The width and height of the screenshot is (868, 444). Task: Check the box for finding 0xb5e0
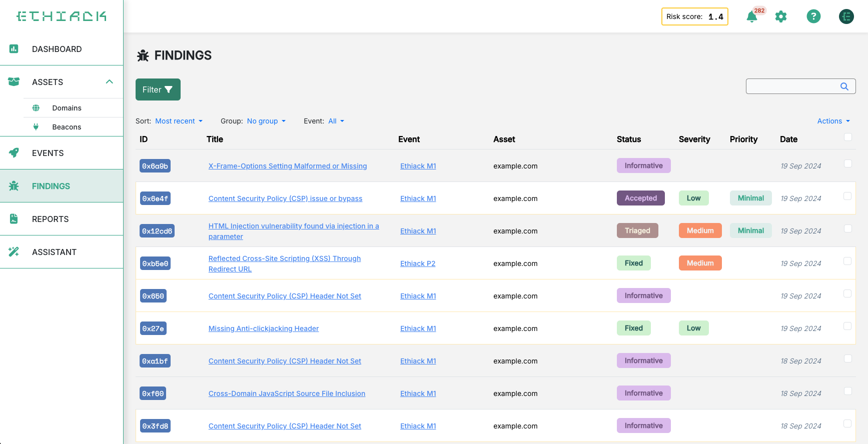(x=847, y=261)
